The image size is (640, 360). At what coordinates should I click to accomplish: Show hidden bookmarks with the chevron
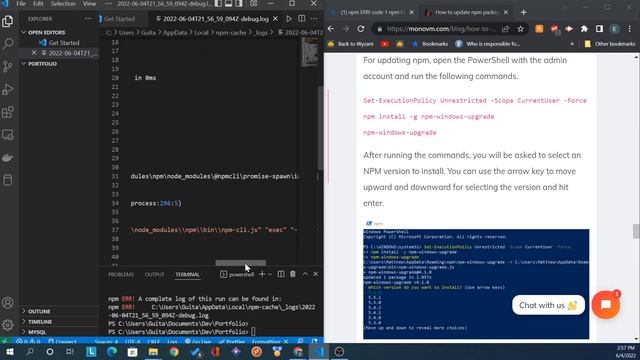pyautogui.click(x=572, y=44)
